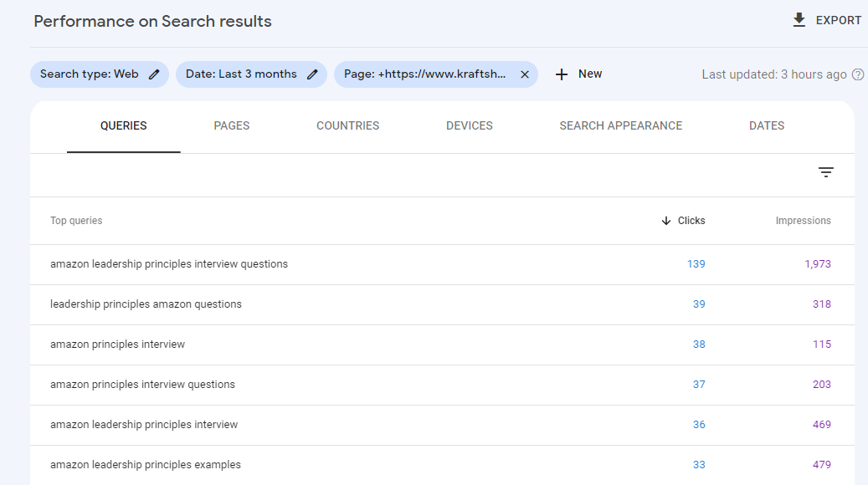Click the 33 clicks value
Screen dimensions: 868x485
[x=699, y=465]
